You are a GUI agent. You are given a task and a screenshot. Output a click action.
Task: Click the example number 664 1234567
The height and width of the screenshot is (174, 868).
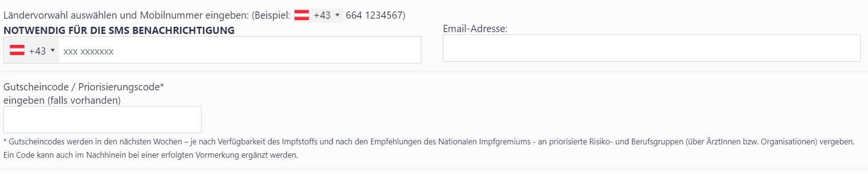pyautogui.click(x=374, y=15)
